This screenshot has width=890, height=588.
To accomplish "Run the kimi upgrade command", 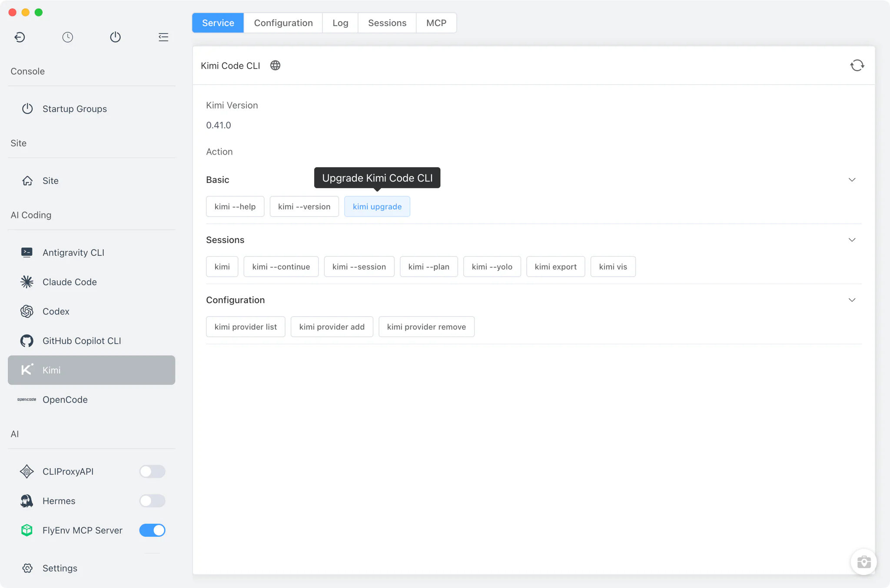I will 377,207.
